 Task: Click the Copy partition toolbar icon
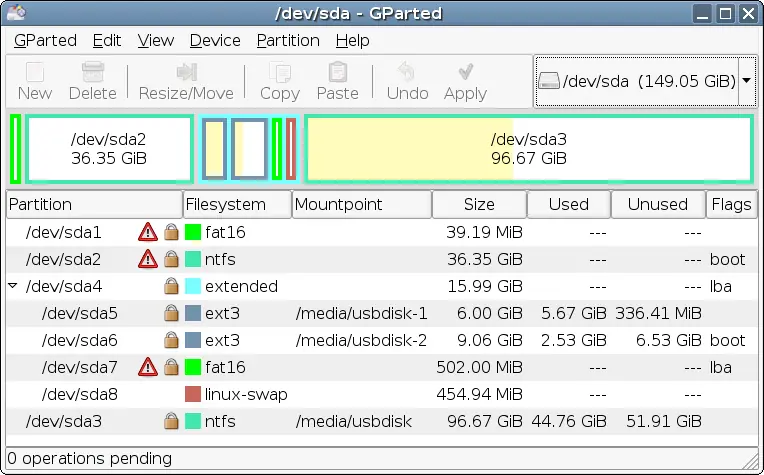[x=280, y=72]
